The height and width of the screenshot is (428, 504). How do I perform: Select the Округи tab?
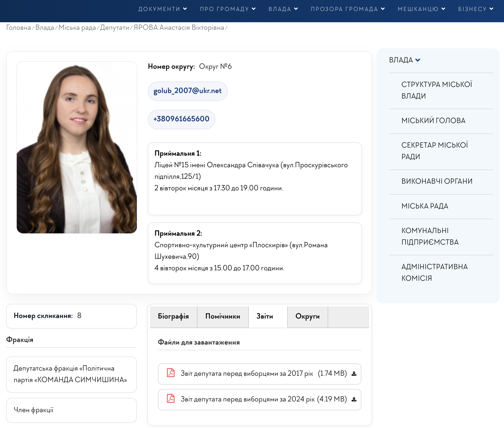tap(307, 317)
